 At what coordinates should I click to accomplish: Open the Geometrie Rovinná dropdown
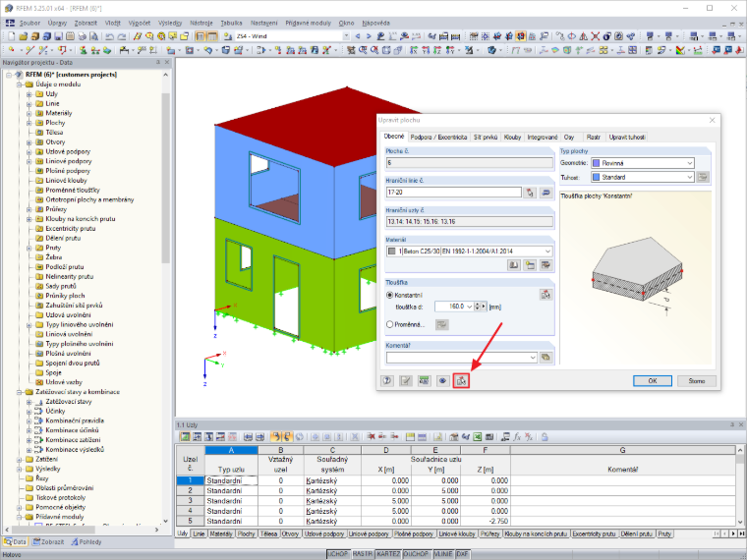point(689,163)
